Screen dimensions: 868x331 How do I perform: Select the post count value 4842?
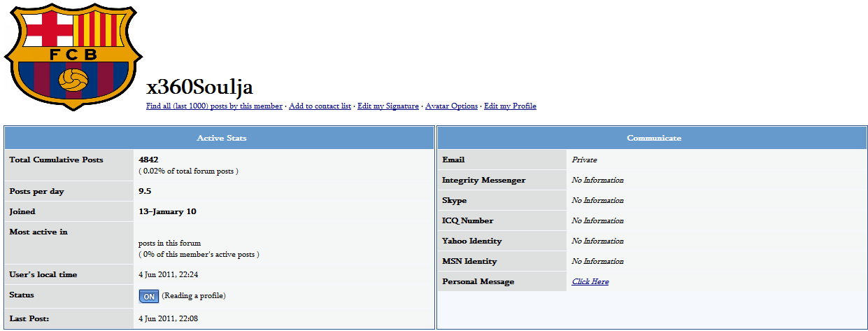tap(148, 160)
